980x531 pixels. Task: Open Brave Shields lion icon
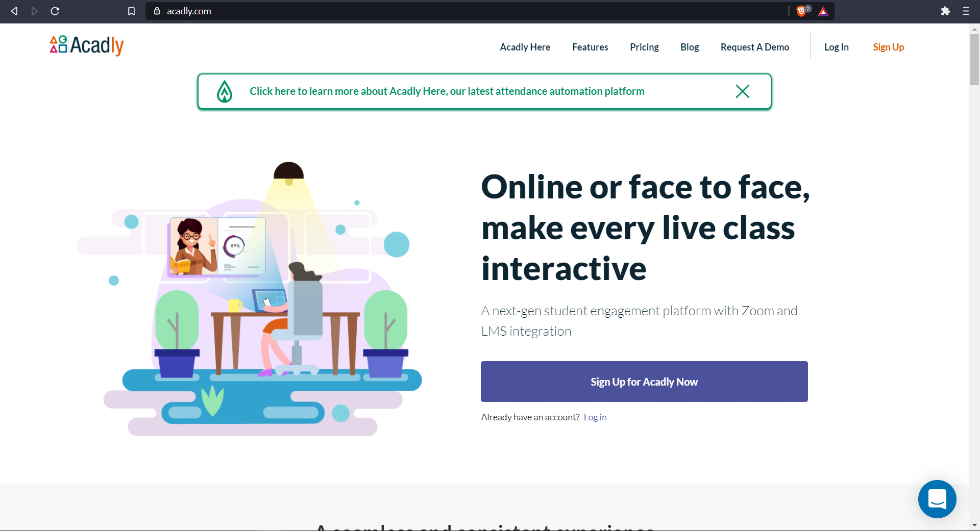tap(801, 11)
